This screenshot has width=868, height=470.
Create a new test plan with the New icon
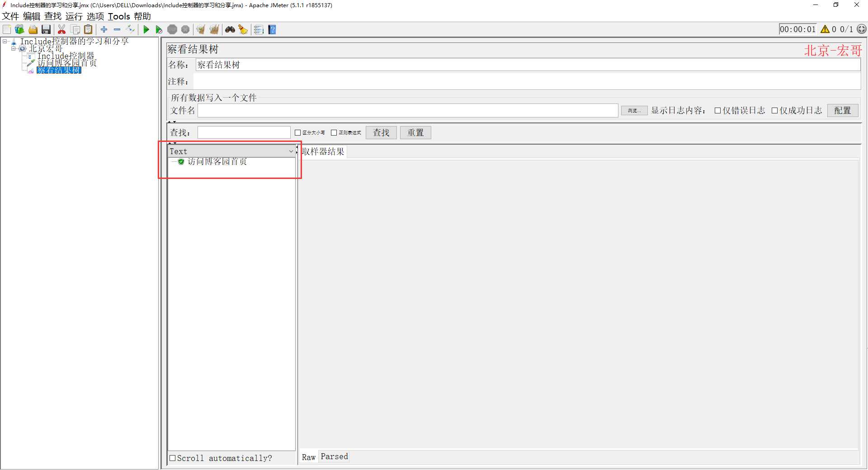coord(7,29)
